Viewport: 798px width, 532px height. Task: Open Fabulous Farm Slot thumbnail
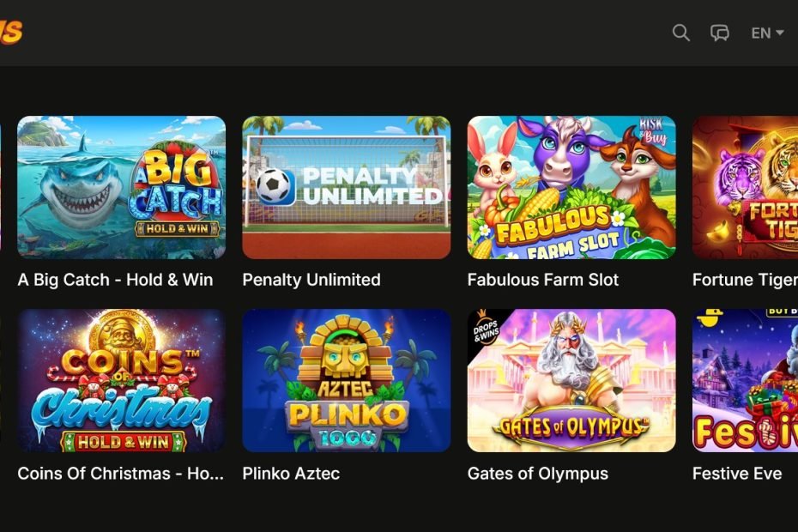tap(571, 187)
